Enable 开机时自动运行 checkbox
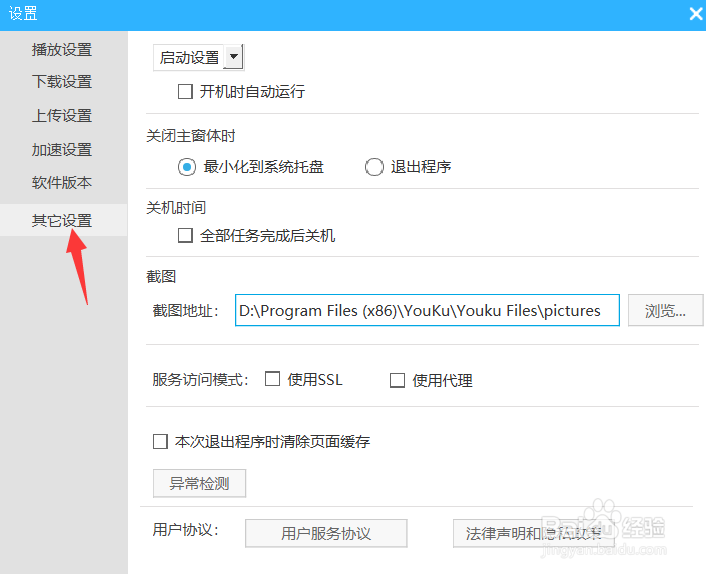Viewport: 706px width, 574px height. pos(185,92)
